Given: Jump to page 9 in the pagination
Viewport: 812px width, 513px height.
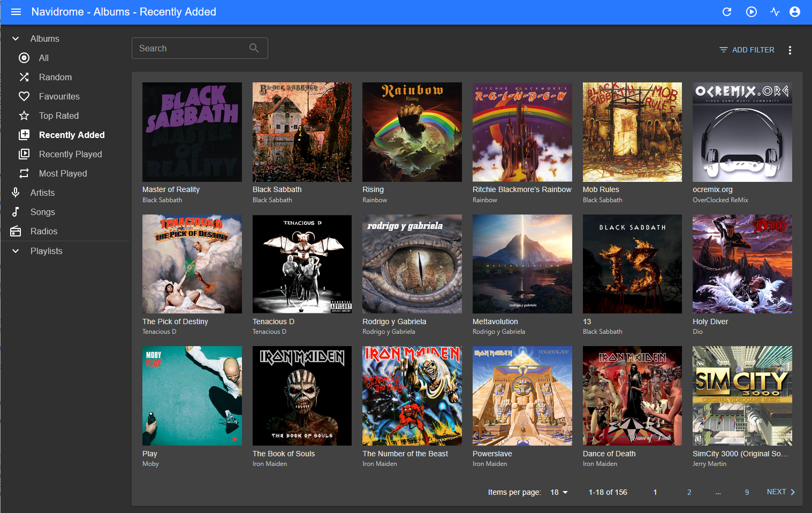Looking at the screenshot, I should [747, 492].
